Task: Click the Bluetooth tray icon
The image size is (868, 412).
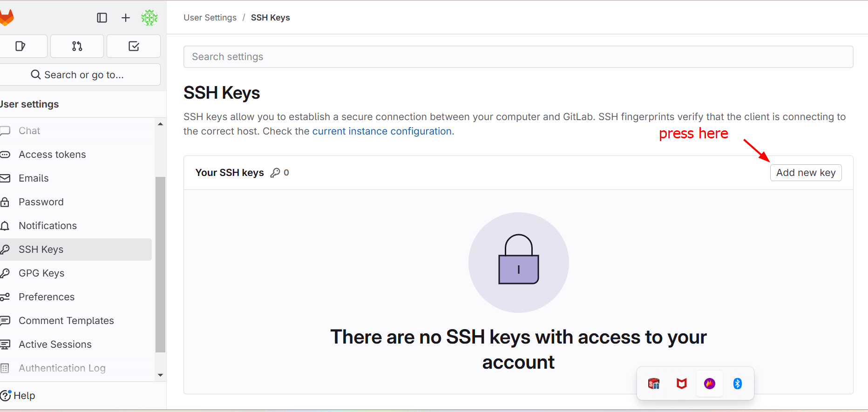Action: pyautogui.click(x=737, y=384)
